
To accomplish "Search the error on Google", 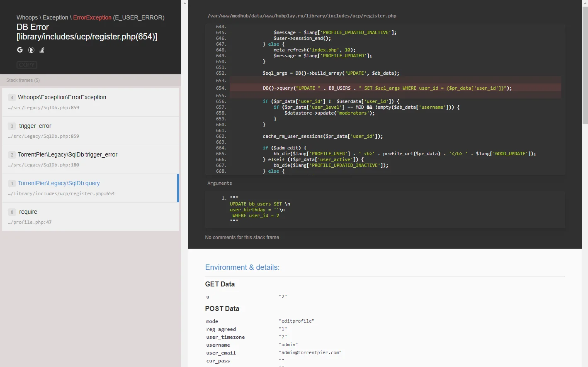I will click(20, 50).
